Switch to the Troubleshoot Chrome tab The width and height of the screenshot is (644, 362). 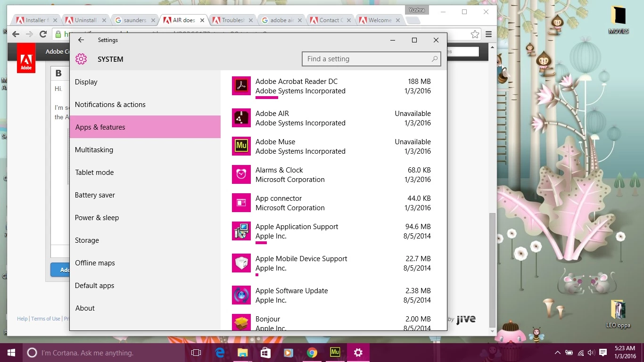(232, 20)
